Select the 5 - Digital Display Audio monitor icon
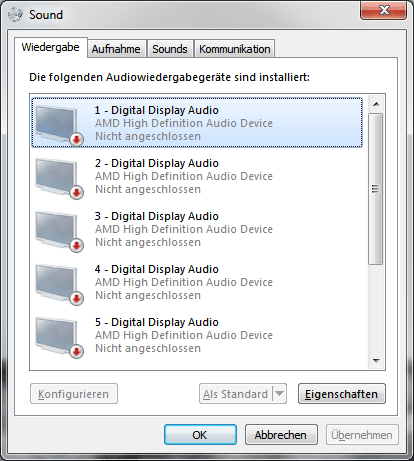 point(59,337)
